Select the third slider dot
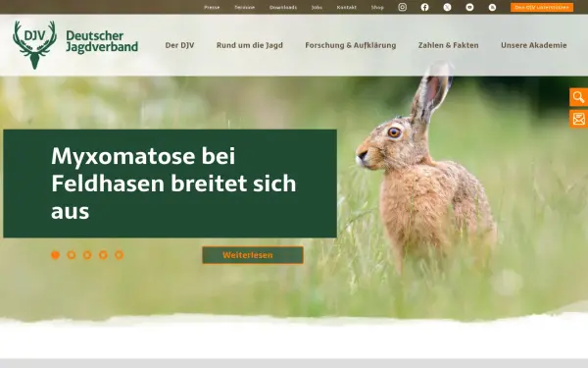This screenshot has width=588, height=368. tap(87, 255)
